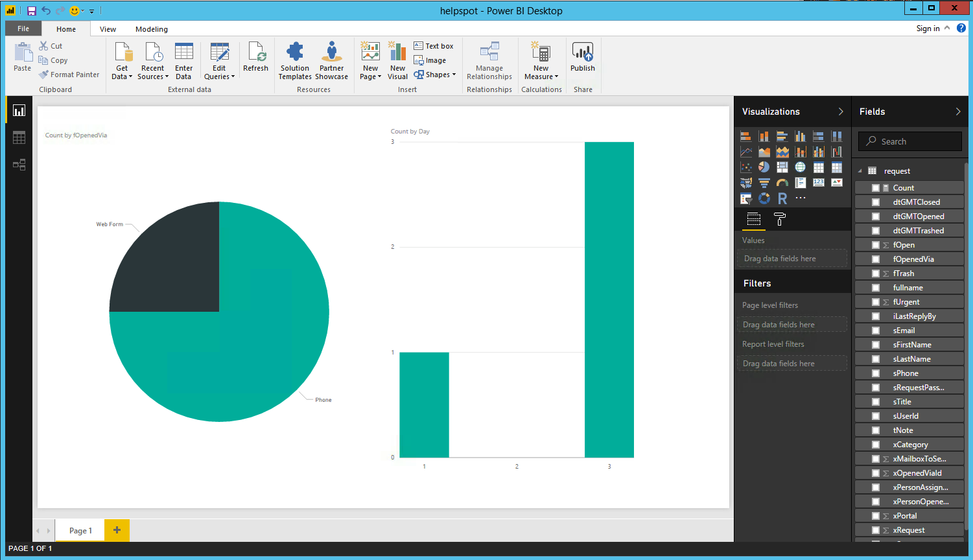The height and width of the screenshot is (560, 973).
Task: Select the Treemap visualization
Action: pyautogui.click(x=782, y=167)
